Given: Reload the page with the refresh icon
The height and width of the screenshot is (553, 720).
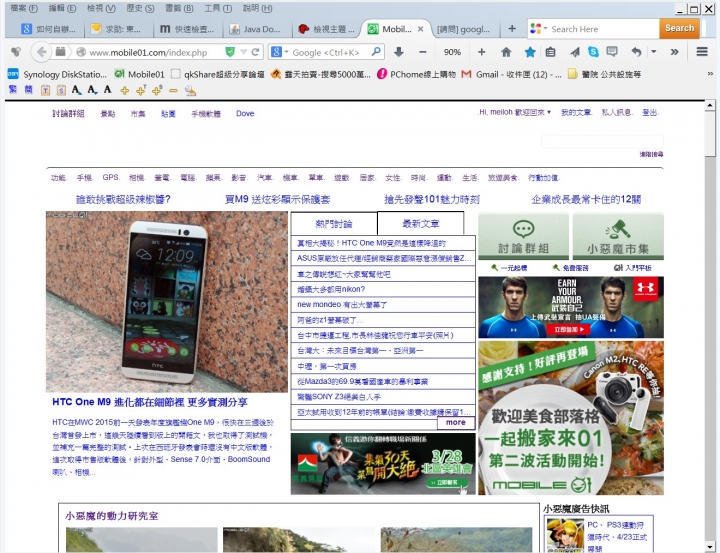Looking at the screenshot, I should (256, 52).
